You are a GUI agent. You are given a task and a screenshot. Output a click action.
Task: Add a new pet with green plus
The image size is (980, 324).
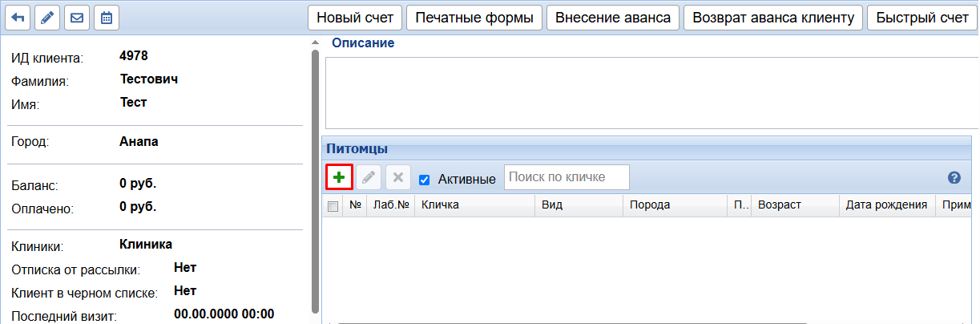point(339,177)
